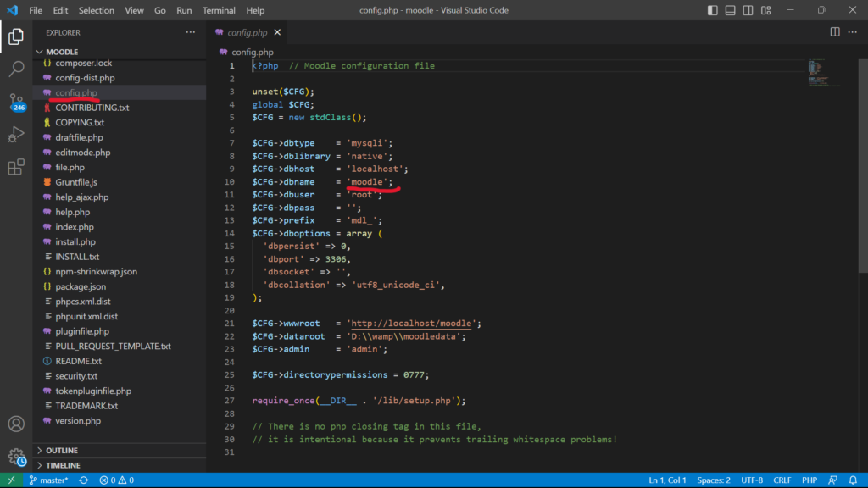Image resolution: width=868 pixels, height=488 pixels.
Task: Open the Manage gear icon
Action: click(x=16, y=457)
